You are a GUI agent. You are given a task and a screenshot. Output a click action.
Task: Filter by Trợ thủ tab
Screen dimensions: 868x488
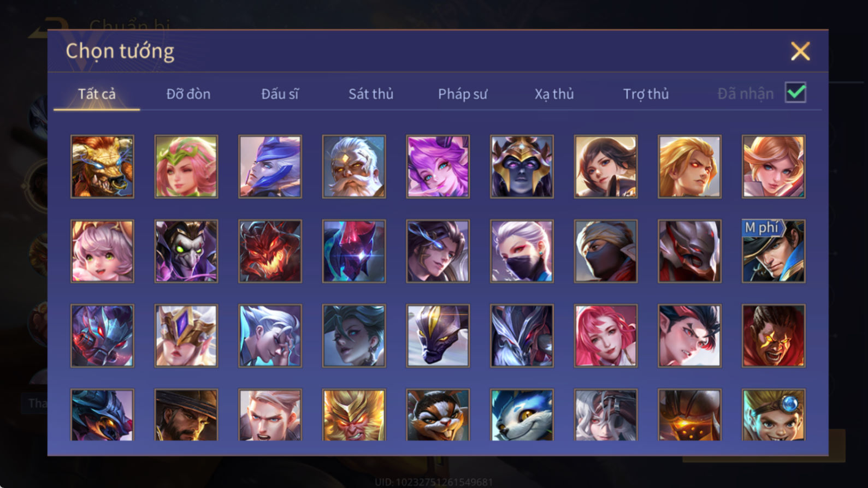click(x=646, y=94)
